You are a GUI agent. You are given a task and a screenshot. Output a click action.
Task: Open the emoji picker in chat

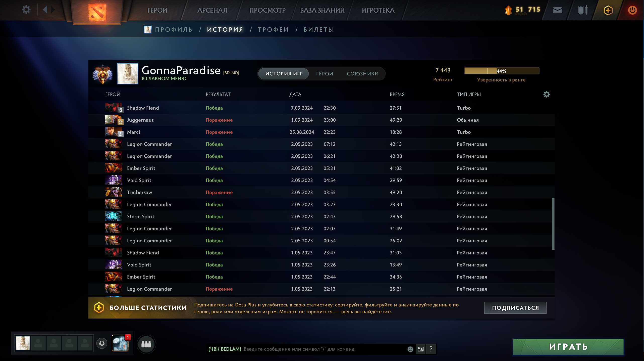pyautogui.click(x=410, y=349)
